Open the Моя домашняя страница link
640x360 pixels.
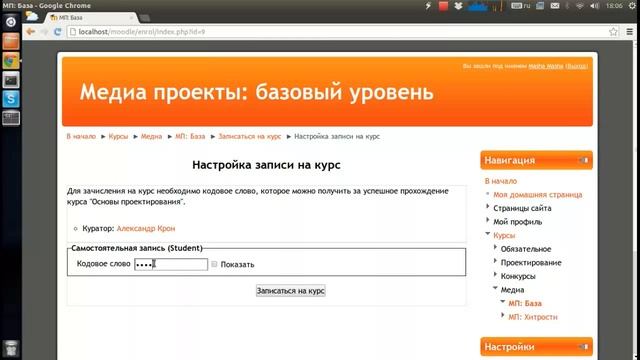pos(538,195)
